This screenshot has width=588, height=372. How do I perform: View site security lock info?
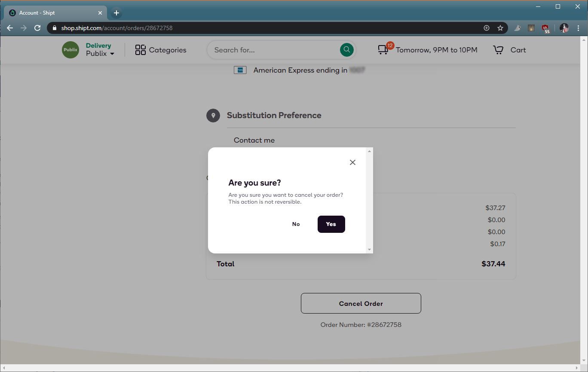pos(54,28)
